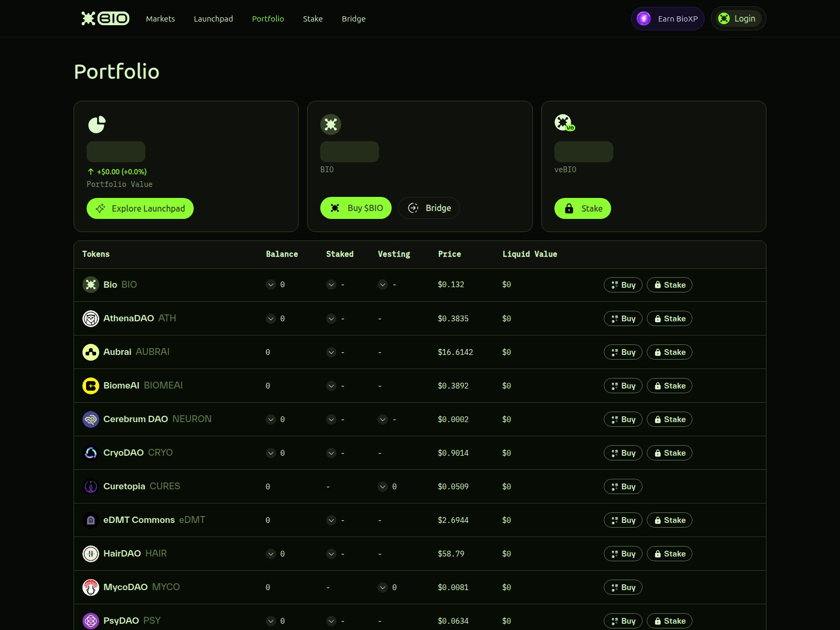This screenshot has height=630, width=840.
Task: Buy the HairDAO token
Action: [623, 553]
